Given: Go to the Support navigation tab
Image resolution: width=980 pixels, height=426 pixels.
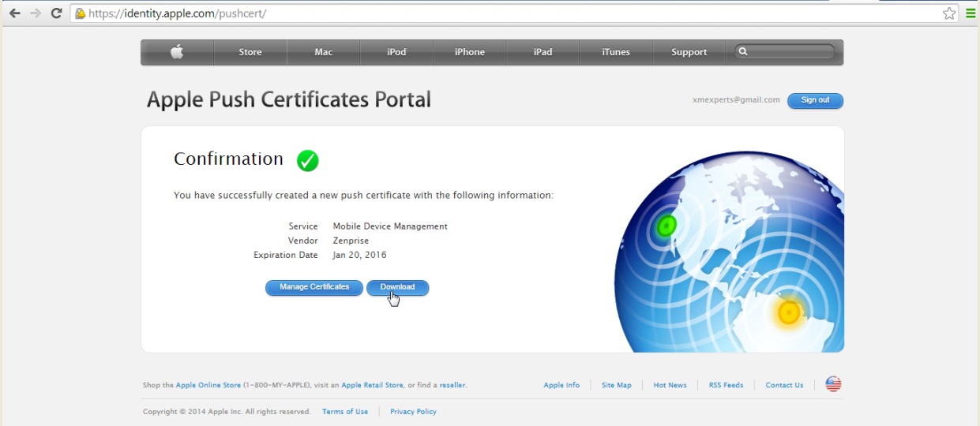Looking at the screenshot, I should click(x=689, y=52).
